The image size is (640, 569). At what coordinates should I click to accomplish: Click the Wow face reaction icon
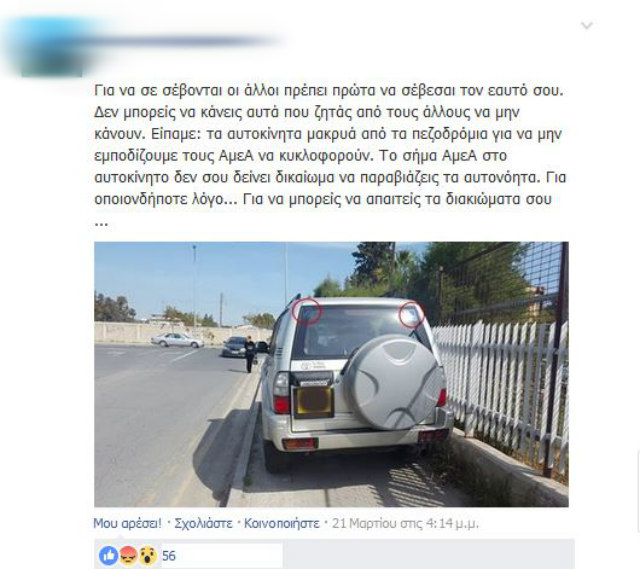click(x=148, y=556)
